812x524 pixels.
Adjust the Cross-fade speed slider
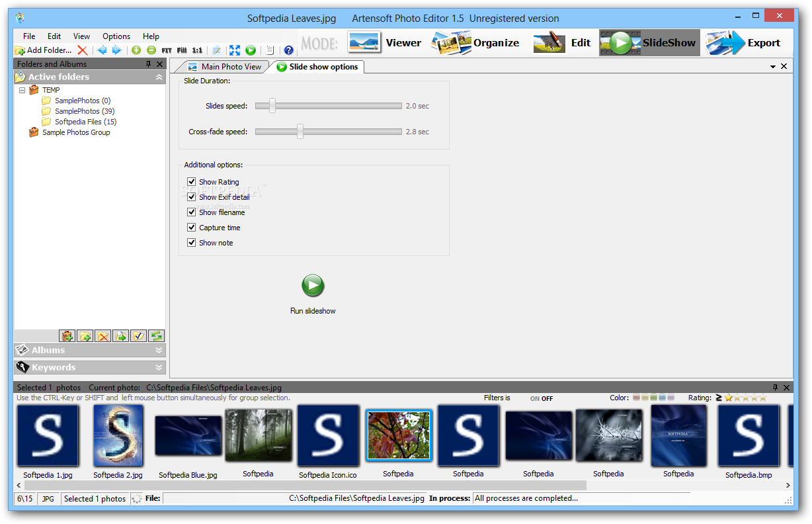(300, 132)
